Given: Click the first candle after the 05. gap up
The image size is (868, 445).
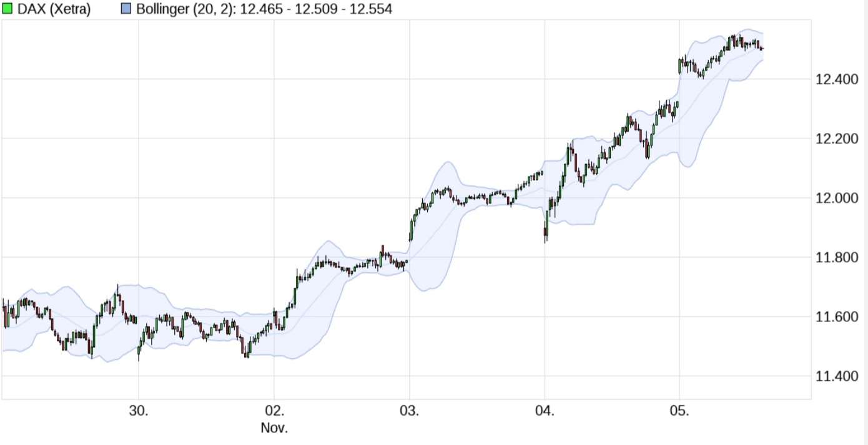Looking at the screenshot, I should point(680,66).
